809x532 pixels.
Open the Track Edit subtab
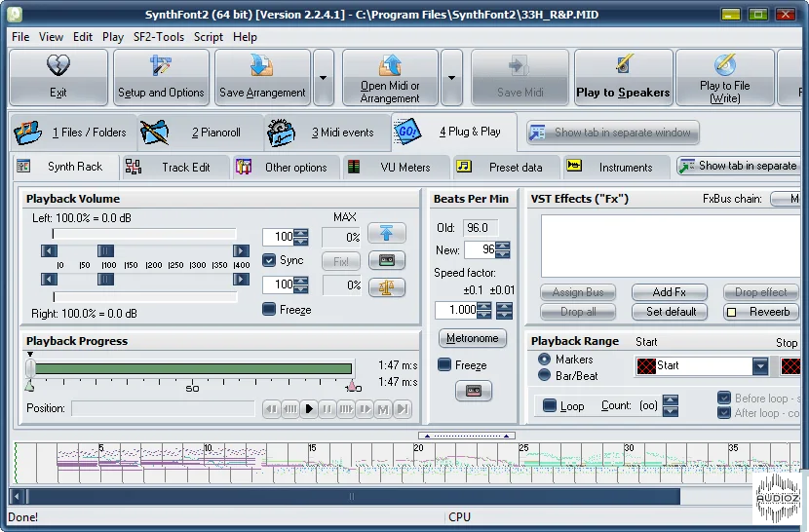tap(176, 168)
